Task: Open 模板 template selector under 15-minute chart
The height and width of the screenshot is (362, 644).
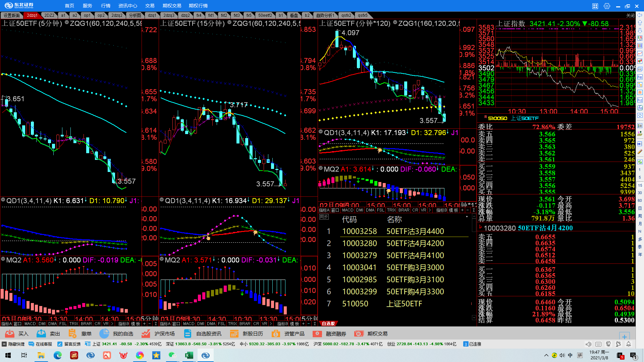Action: click(x=294, y=324)
